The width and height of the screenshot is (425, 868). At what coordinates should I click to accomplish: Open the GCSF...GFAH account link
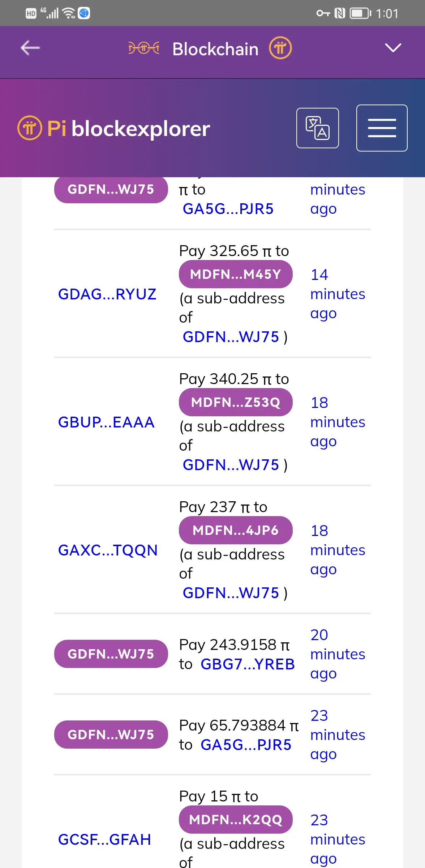pyautogui.click(x=104, y=839)
